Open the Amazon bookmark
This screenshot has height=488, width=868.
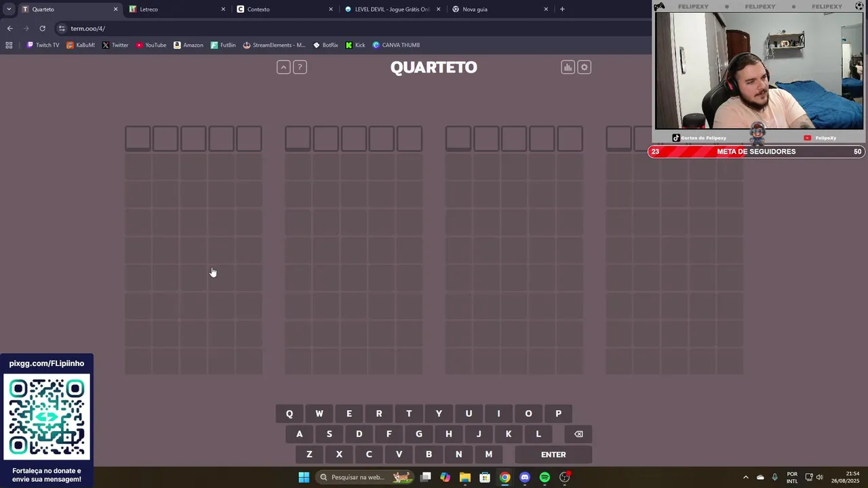point(189,45)
